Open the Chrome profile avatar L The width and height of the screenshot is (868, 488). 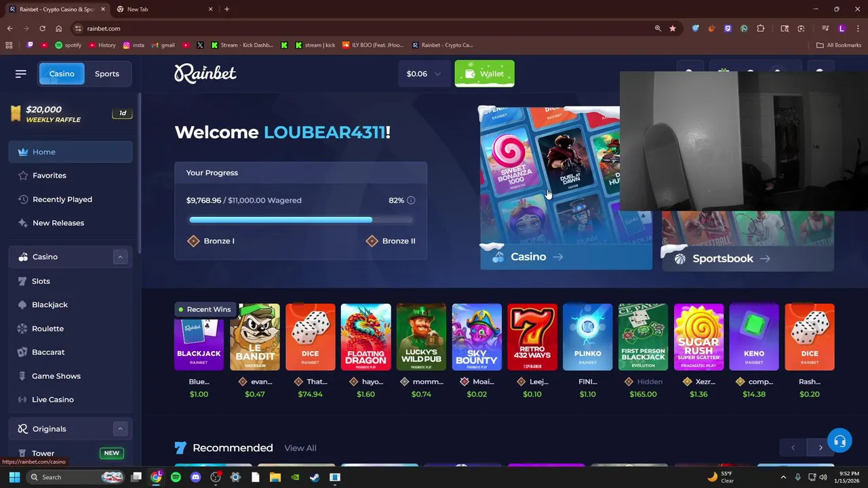tap(842, 28)
